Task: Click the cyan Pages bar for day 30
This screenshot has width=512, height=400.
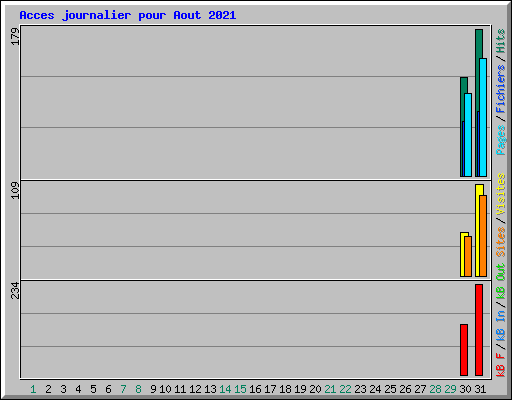Action: 468,135
